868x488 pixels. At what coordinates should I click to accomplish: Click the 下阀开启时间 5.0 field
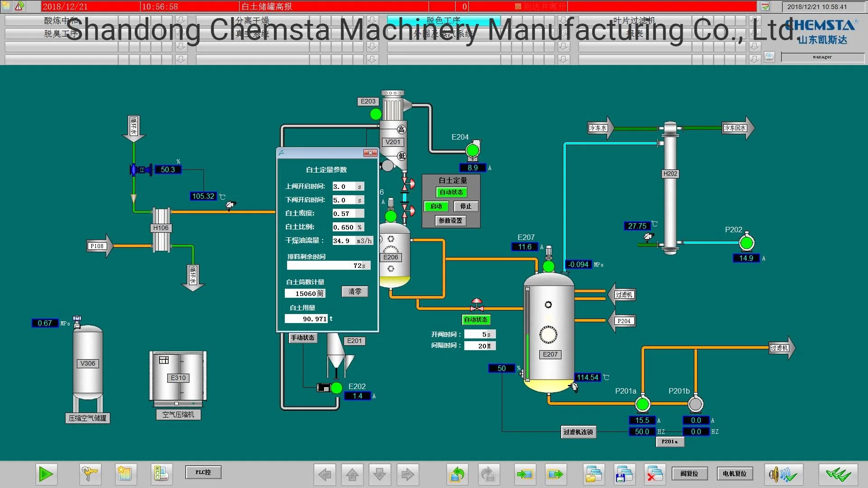coord(348,200)
